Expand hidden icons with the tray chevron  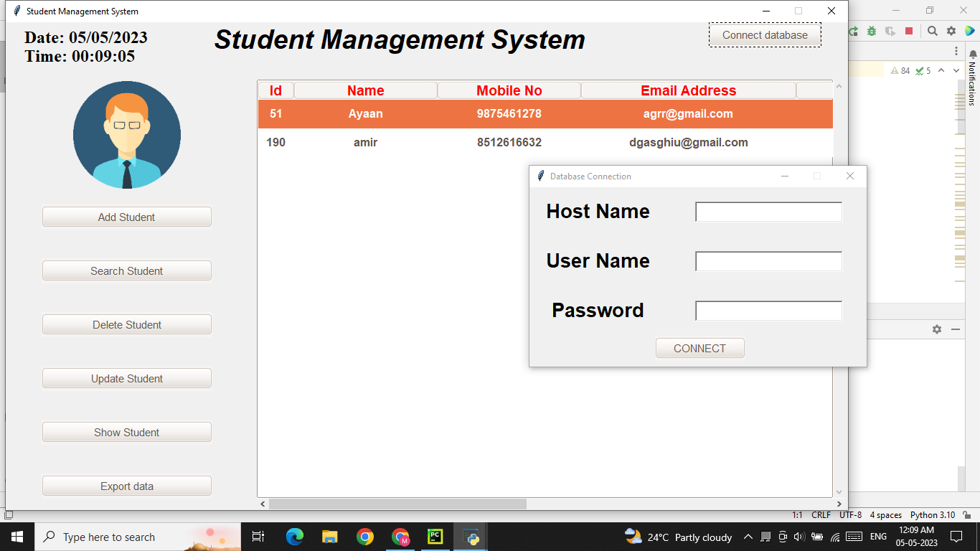pos(749,537)
